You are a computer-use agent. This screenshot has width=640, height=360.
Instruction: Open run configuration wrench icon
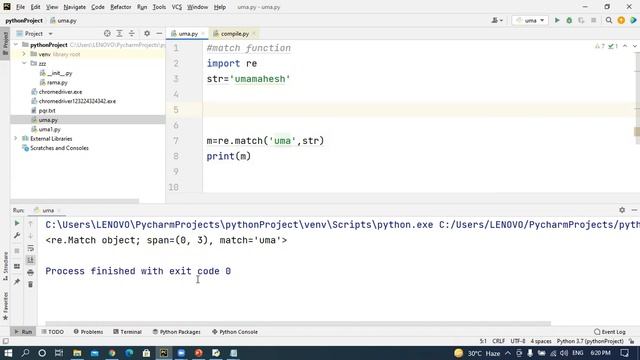click(17, 236)
